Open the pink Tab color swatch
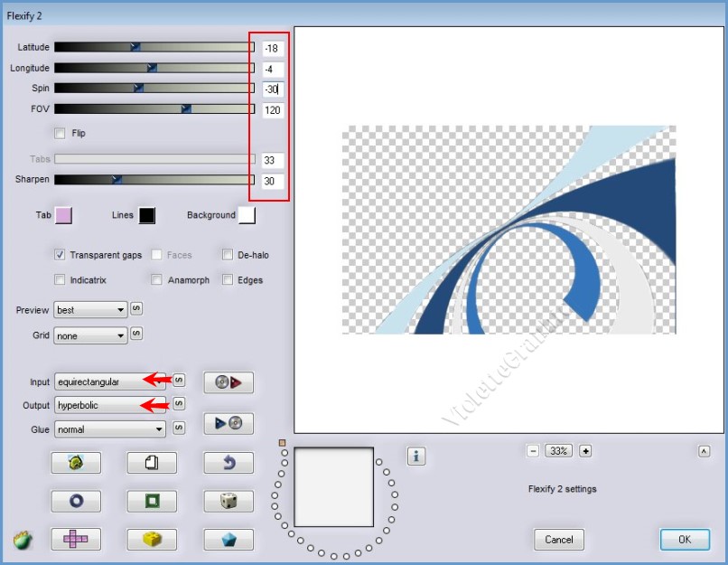 tap(63, 215)
